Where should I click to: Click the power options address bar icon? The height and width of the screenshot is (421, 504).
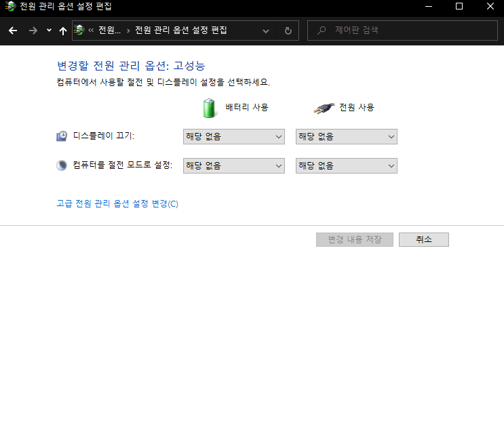[79, 31]
